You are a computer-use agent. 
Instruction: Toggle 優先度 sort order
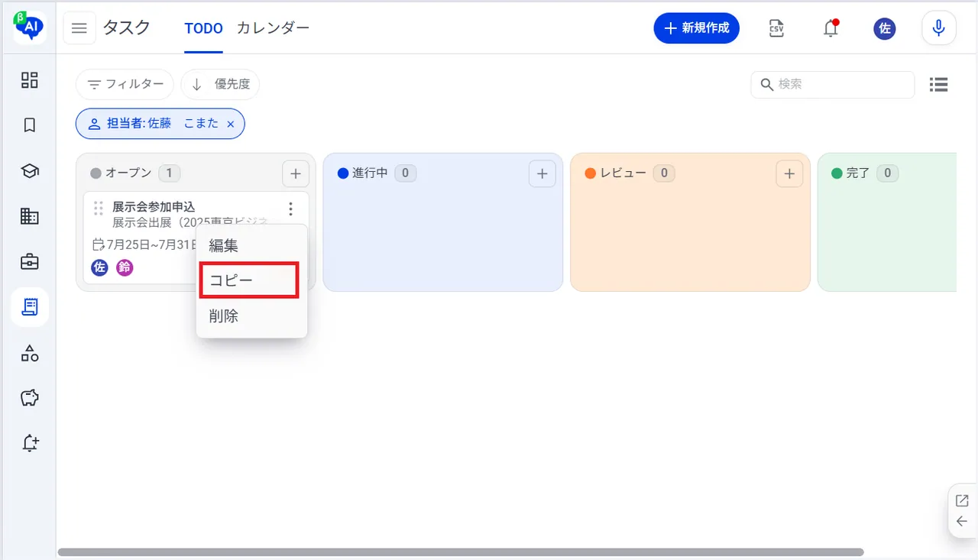(x=220, y=85)
